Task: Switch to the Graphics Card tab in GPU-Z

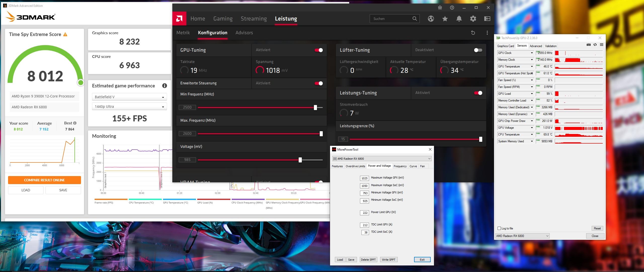Action: tap(505, 46)
